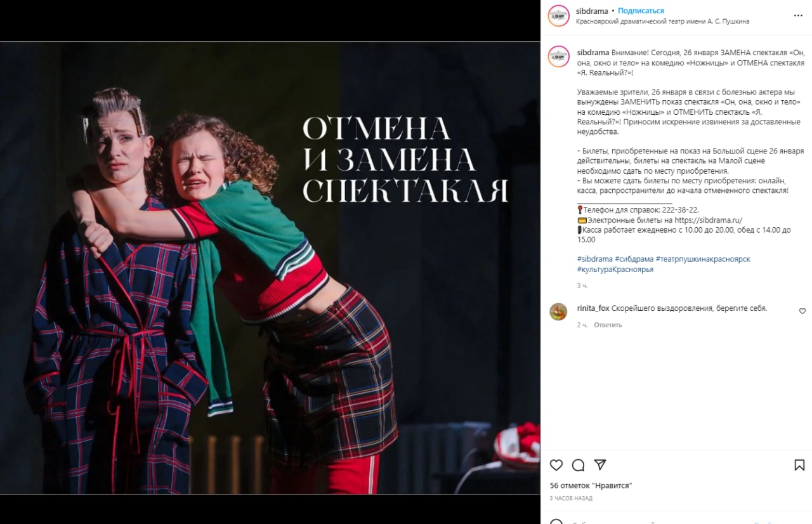Open the #sibdrama hashtag

tap(595, 259)
